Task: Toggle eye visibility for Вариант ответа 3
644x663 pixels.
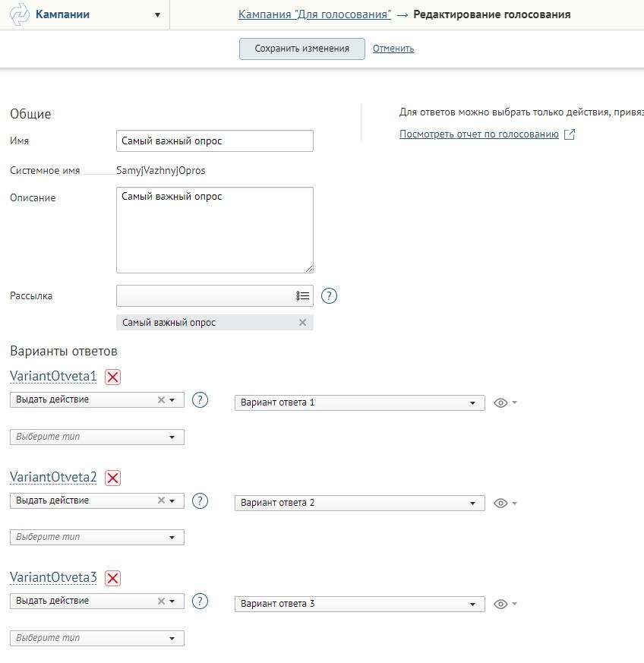Action: pos(500,605)
